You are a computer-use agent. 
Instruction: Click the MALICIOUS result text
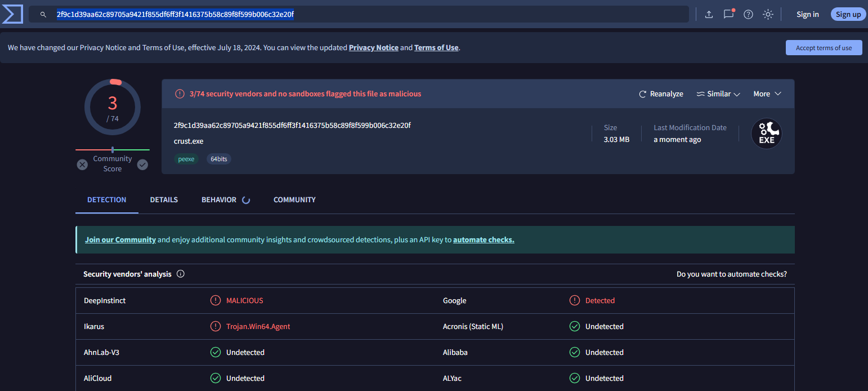click(x=245, y=301)
